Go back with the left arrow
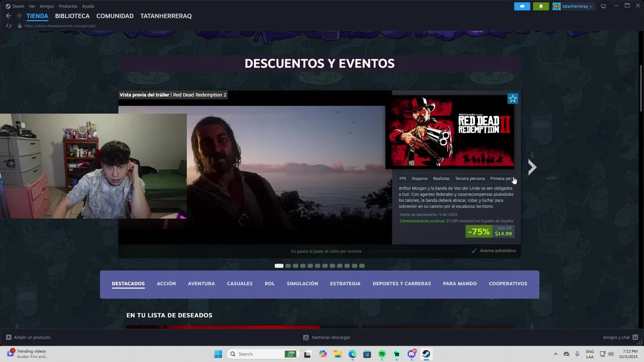The height and width of the screenshot is (362, 644). pos(8,16)
